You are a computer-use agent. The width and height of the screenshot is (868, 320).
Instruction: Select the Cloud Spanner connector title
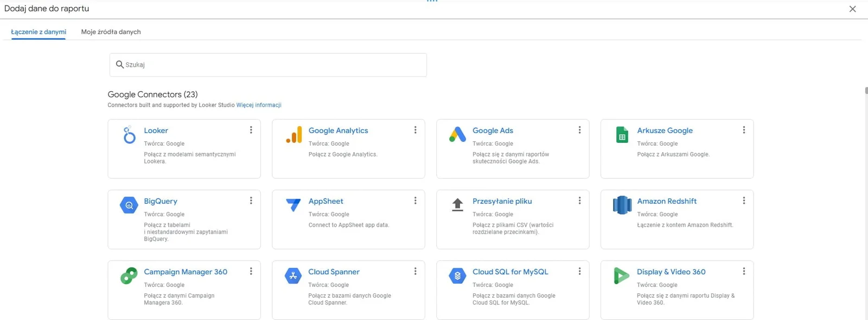point(334,272)
